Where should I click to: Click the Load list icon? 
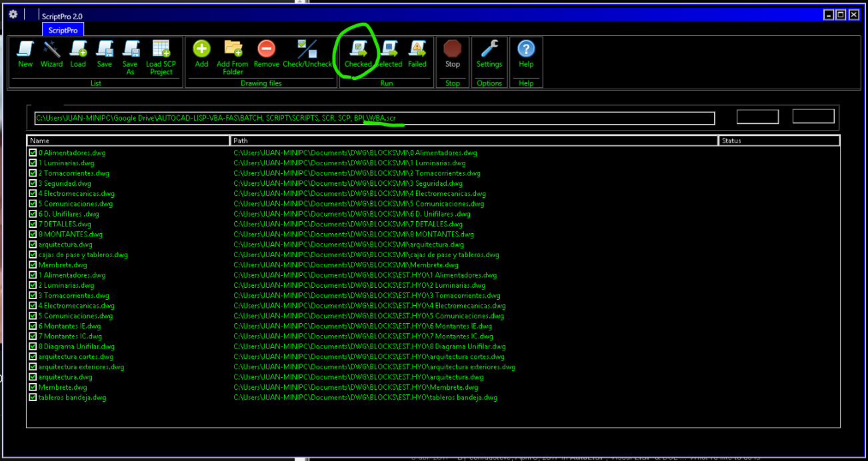point(78,54)
